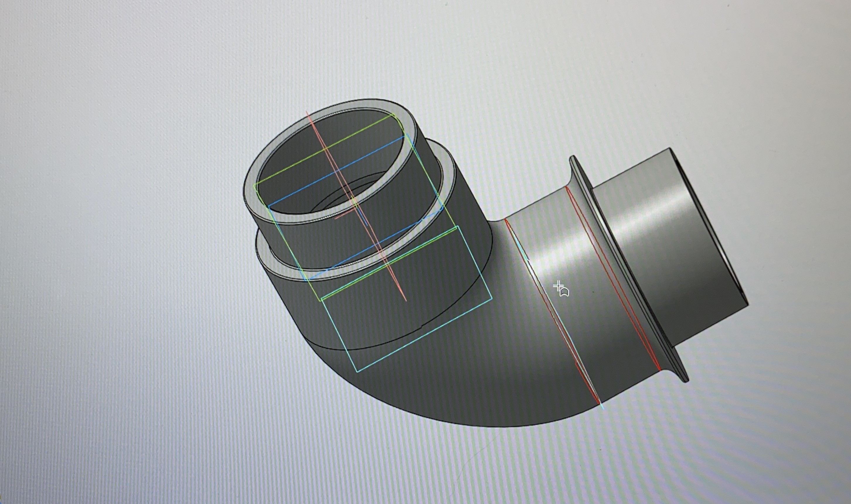Select the green sketch rectangle outline
851x504 pixels.
point(355,207)
